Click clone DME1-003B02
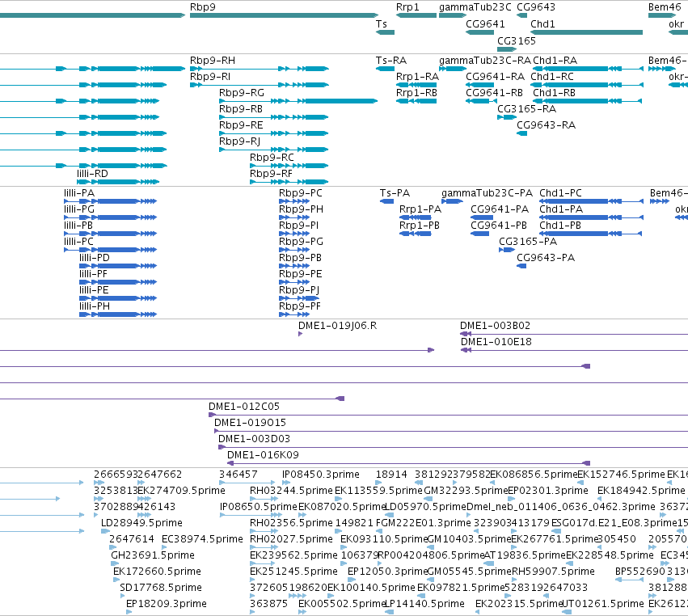Screen dimensions: 688x616 (574, 334)
